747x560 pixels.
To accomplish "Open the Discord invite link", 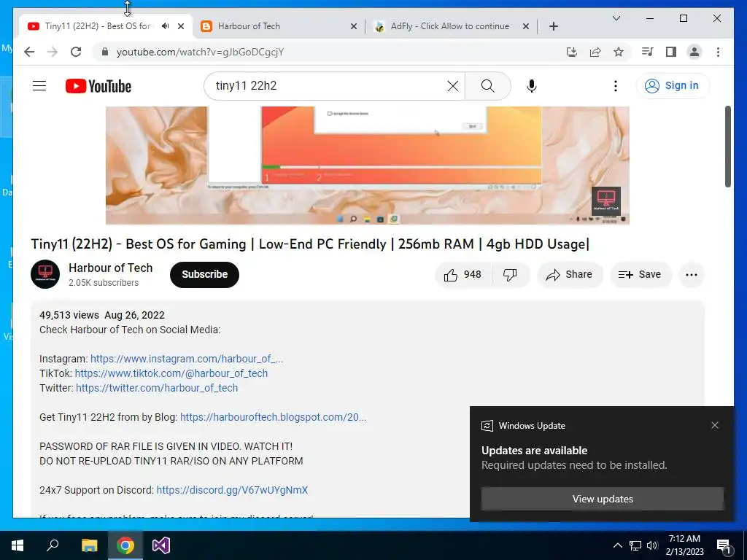I will point(232,490).
